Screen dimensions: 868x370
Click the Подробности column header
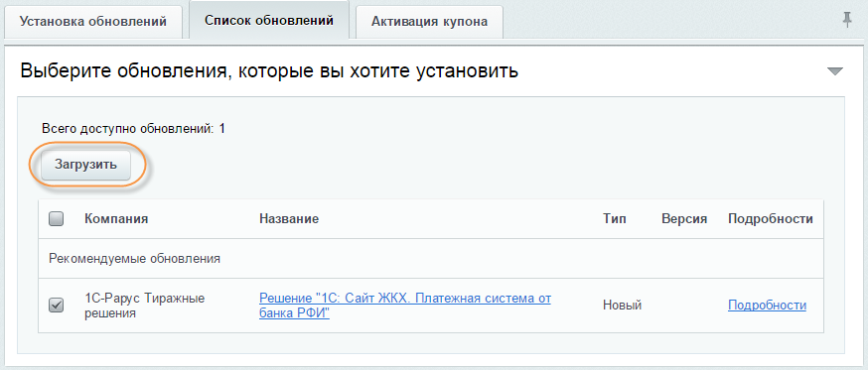pos(770,219)
